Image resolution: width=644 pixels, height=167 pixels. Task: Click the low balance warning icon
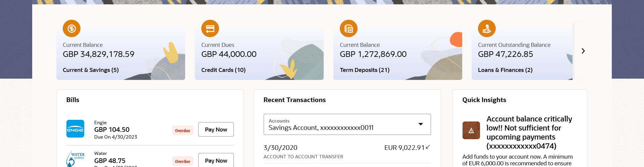click(471, 130)
